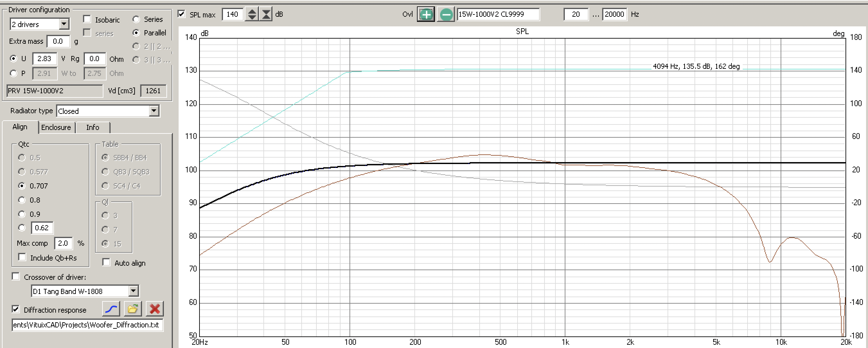Toggle SPL max checkbox
868x348 pixels.
pyautogui.click(x=182, y=14)
